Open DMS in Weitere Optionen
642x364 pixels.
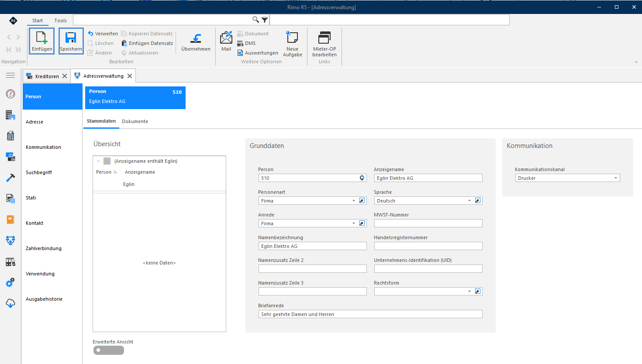[x=246, y=43]
